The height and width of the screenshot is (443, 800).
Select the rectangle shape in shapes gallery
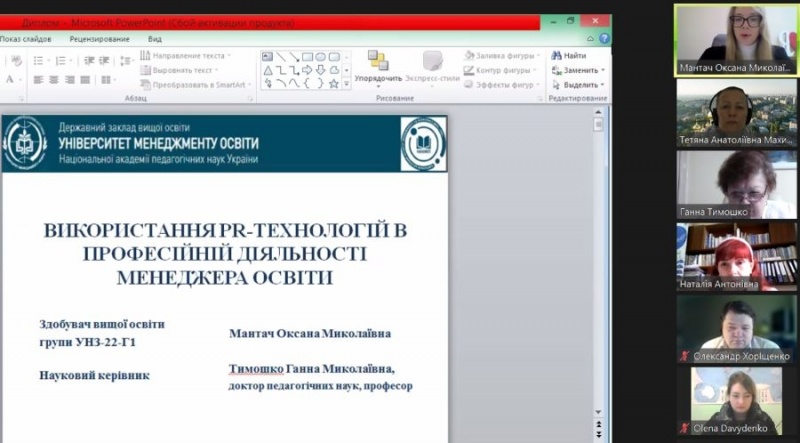307,57
